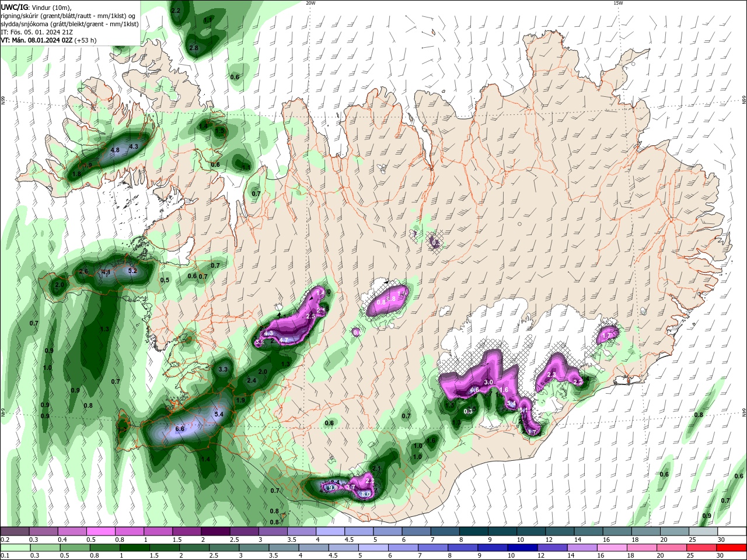This screenshot has width=747, height=560.
Task: Click the 4.7 snowfall value over Langjökull
Action: tap(284, 339)
